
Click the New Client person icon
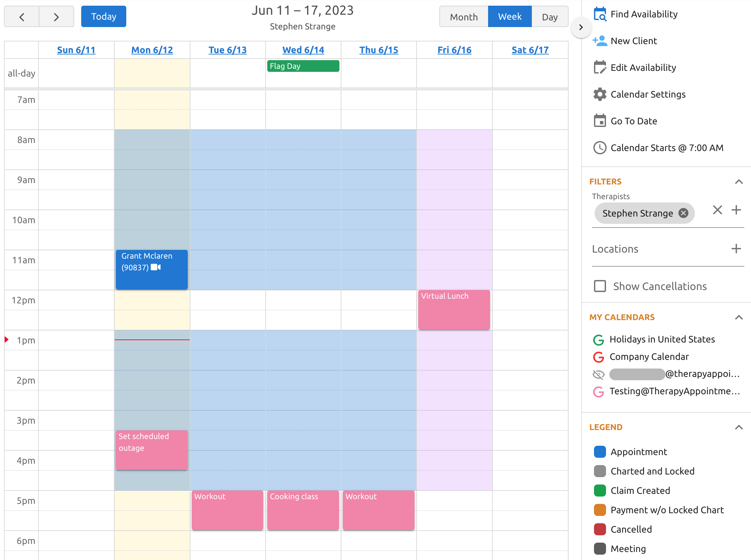click(600, 41)
